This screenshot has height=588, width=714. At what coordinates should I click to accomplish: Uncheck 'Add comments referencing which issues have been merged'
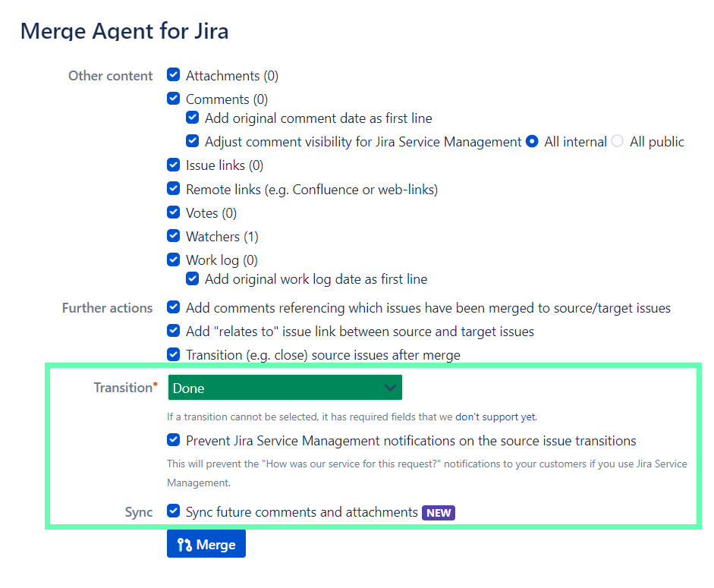(x=173, y=307)
